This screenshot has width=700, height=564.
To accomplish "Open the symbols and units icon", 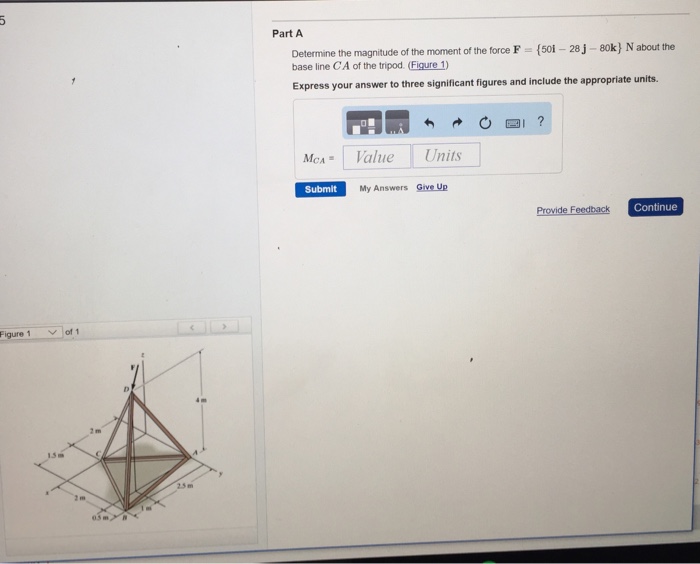I will pos(397,122).
